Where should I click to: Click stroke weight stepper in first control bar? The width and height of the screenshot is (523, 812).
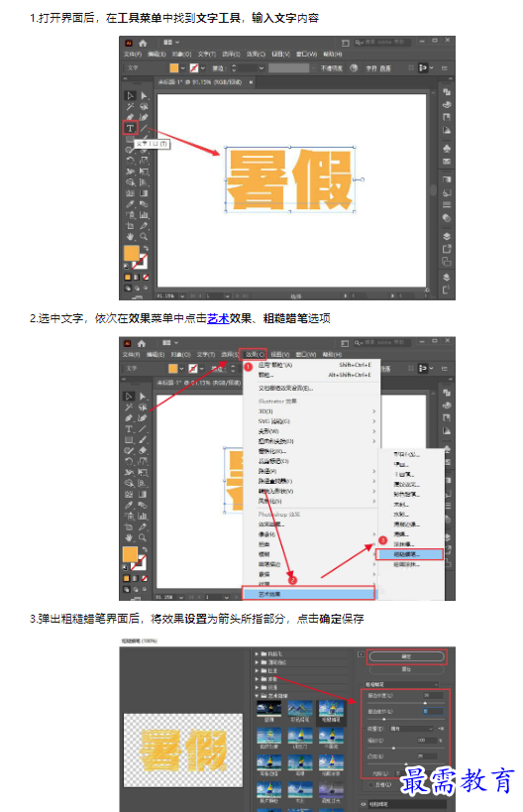(x=234, y=67)
